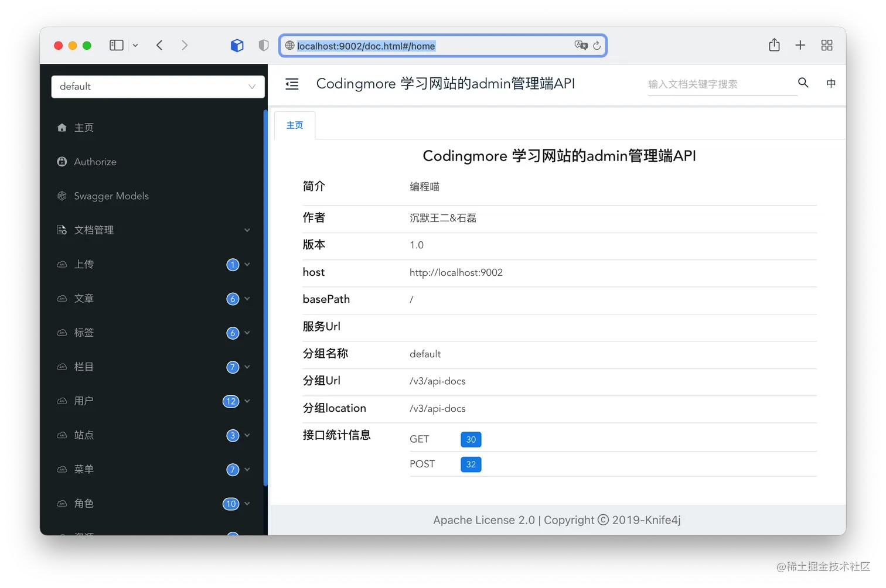
Task: Go back with the browser back arrow
Action: pyautogui.click(x=159, y=45)
